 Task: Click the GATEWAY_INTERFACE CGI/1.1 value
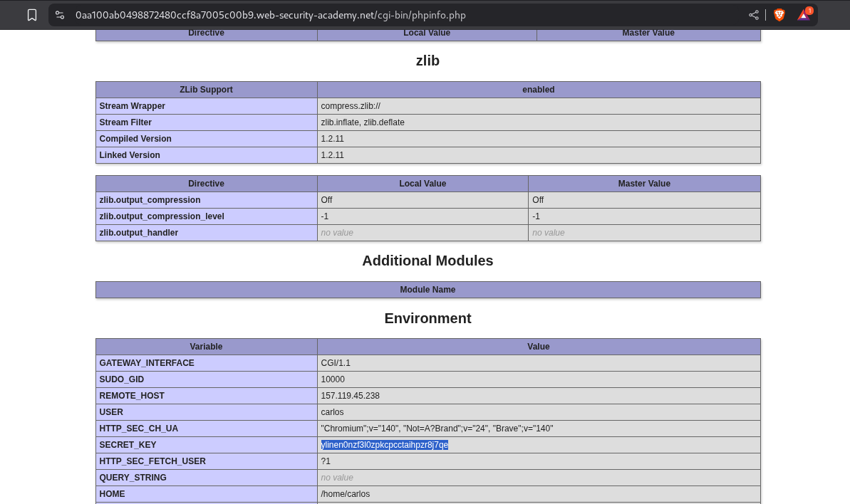pos(336,363)
